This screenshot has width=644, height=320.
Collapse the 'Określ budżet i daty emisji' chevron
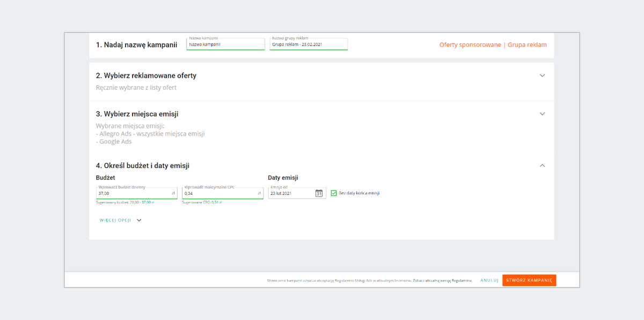click(542, 165)
